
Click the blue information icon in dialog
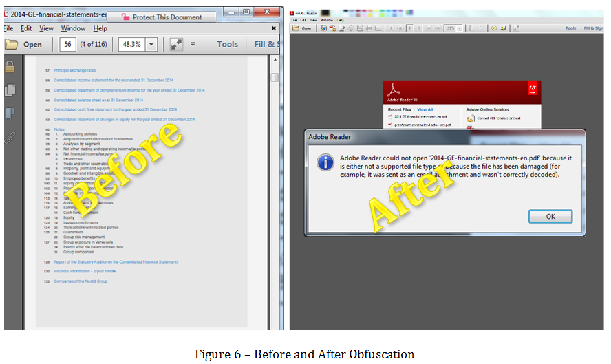click(325, 162)
